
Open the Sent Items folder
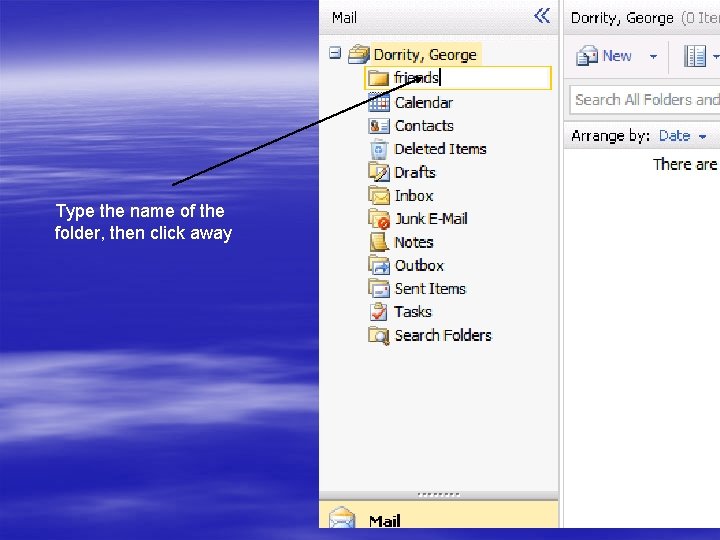point(430,288)
